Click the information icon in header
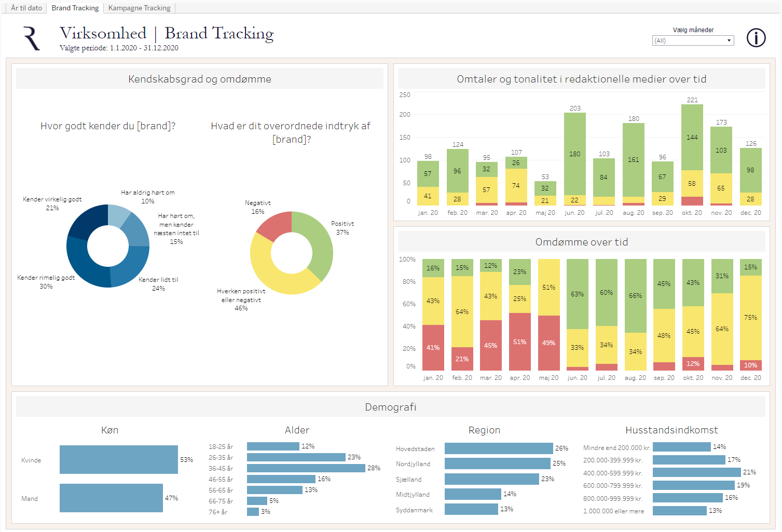The image size is (782, 532). coord(756,38)
